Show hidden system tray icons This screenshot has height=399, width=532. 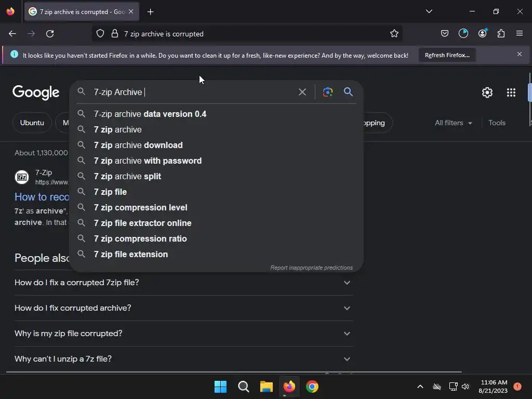coord(420,387)
